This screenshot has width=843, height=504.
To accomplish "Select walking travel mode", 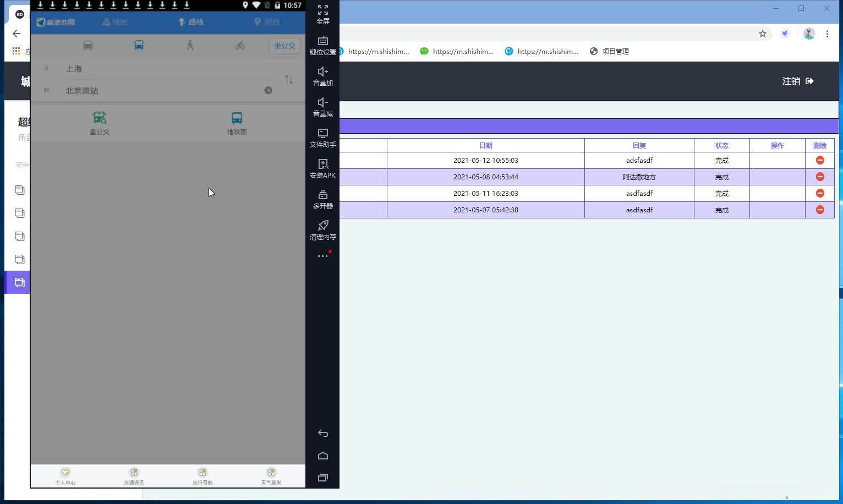I will 190,45.
